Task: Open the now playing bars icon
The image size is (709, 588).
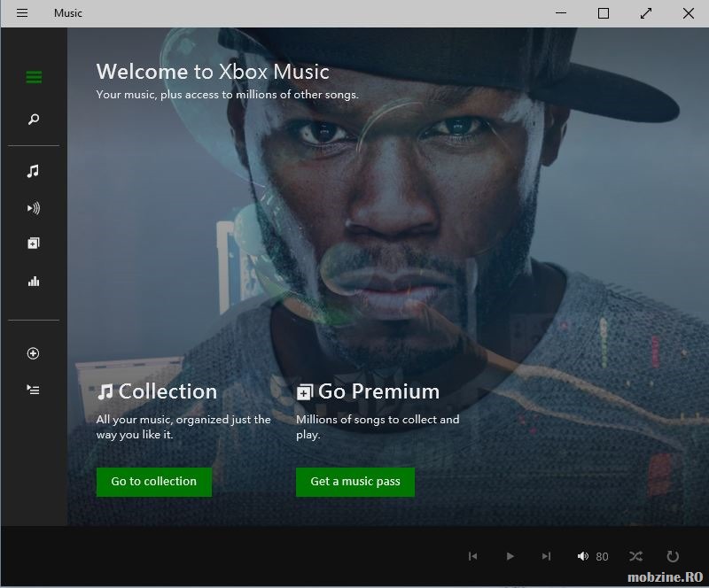Action: pyautogui.click(x=34, y=282)
